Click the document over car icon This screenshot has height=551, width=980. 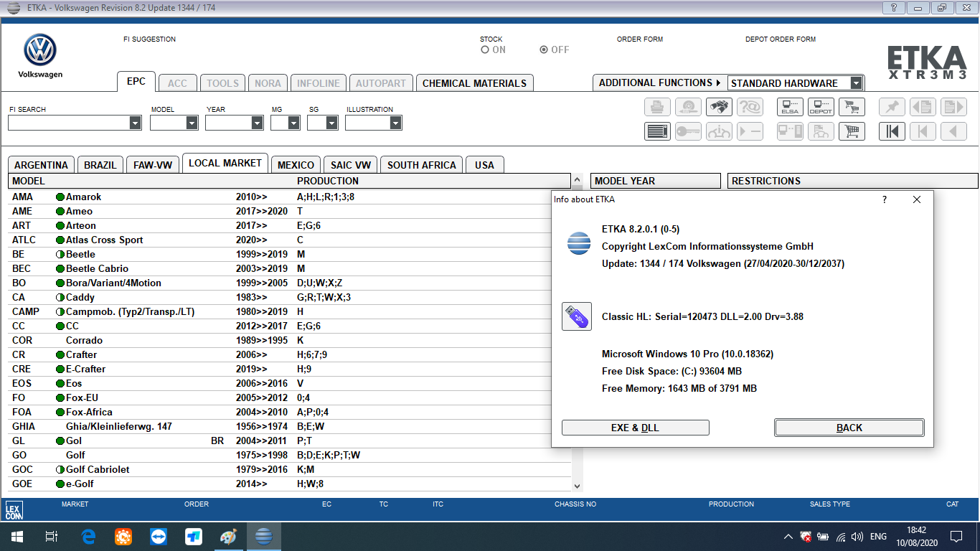pos(821,131)
